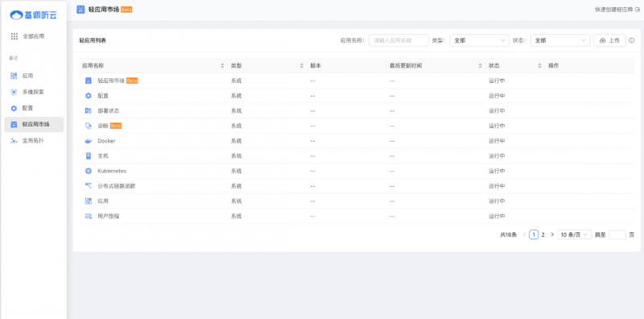
Task: Click the 应用名称 search input field
Action: (398, 40)
